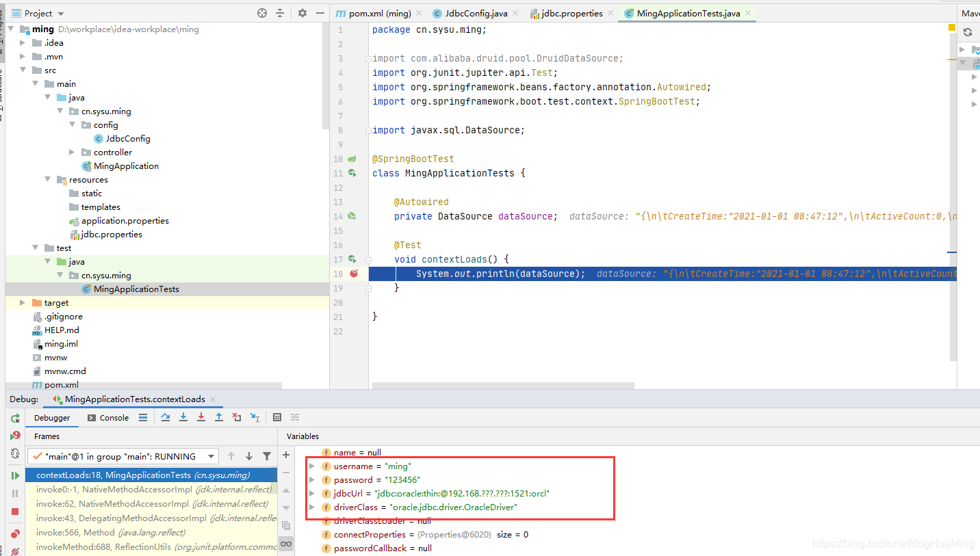Click Remove watch minus icon
The width and height of the screenshot is (980, 556).
pos(286,473)
